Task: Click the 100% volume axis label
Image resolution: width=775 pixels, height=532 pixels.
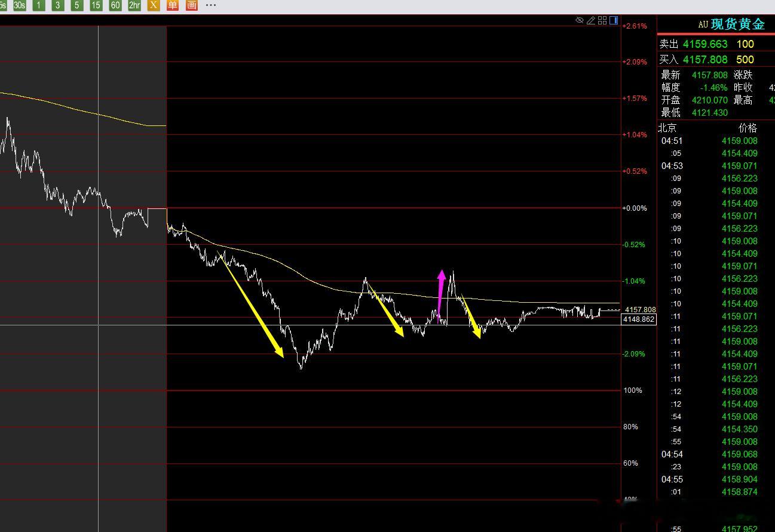Action: pos(633,390)
